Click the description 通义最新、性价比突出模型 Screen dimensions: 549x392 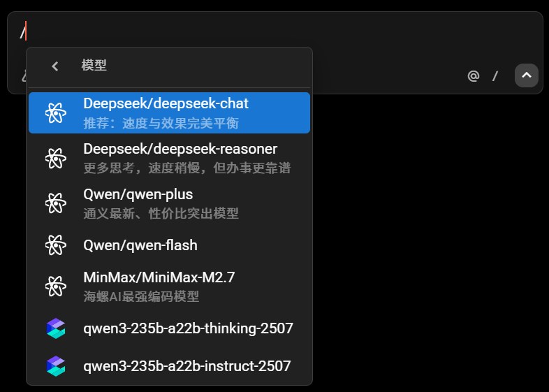pyautogui.click(x=161, y=213)
